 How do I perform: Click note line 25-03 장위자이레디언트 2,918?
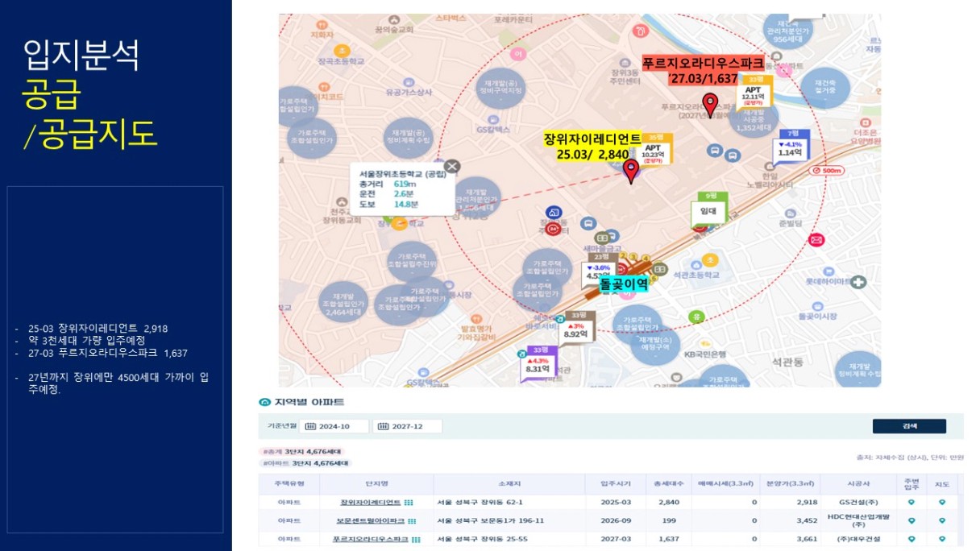click(x=97, y=329)
